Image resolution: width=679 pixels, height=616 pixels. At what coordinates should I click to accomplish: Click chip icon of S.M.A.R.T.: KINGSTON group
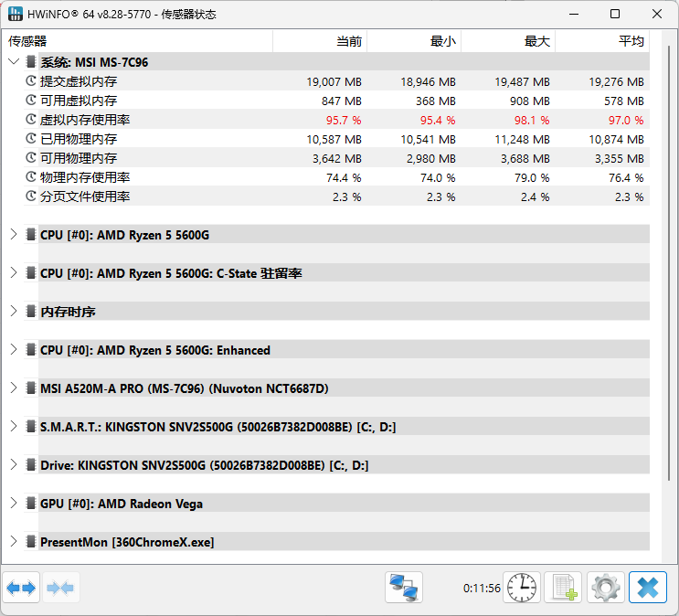tap(31, 426)
